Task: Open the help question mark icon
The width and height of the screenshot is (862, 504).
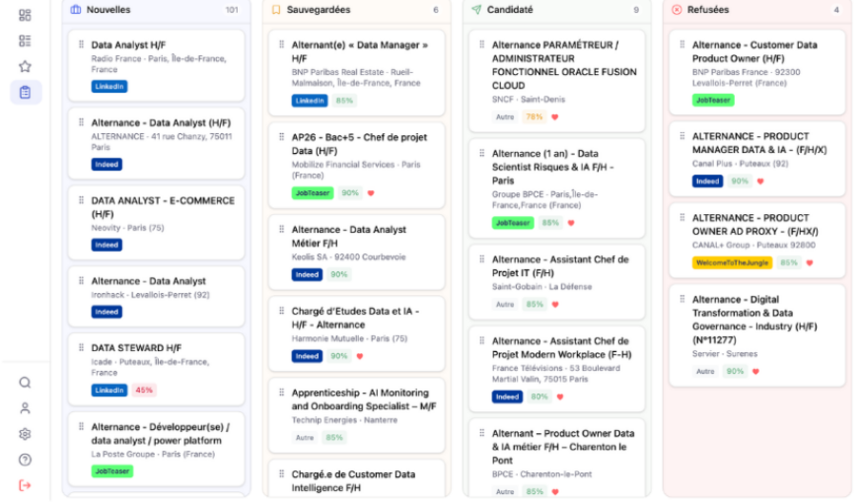Action: pos(25,460)
